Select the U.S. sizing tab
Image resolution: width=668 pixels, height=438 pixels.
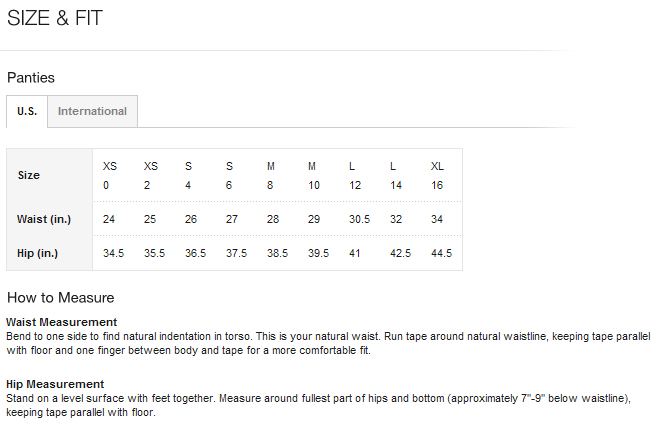coord(27,111)
